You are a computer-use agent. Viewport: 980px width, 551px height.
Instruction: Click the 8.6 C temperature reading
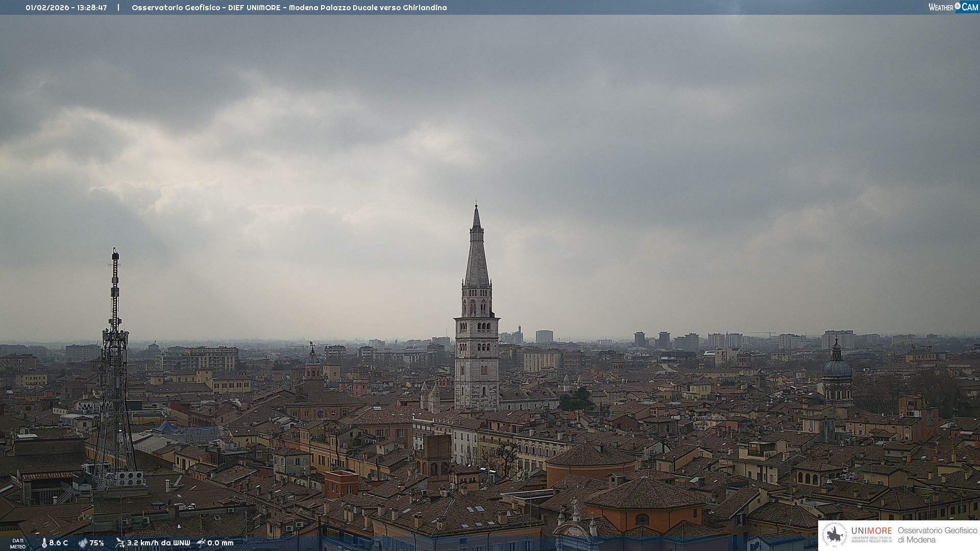[58, 543]
